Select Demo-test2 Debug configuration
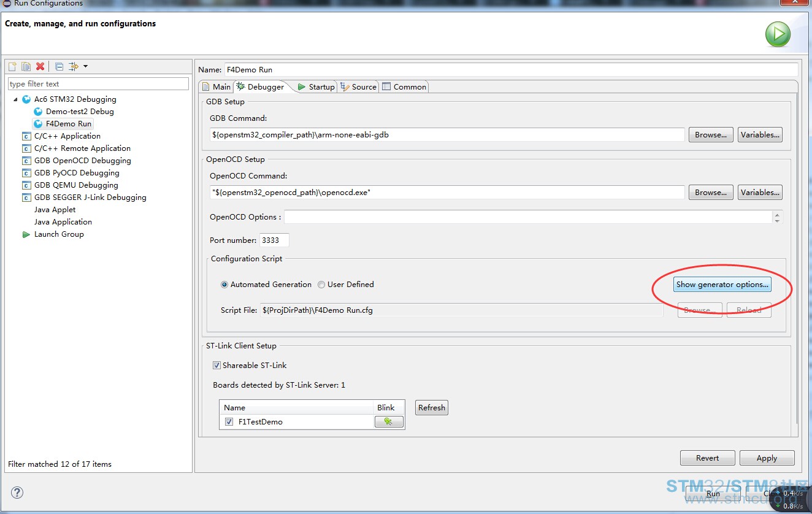The height and width of the screenshot is (514, 812). (x=80, y=111)
